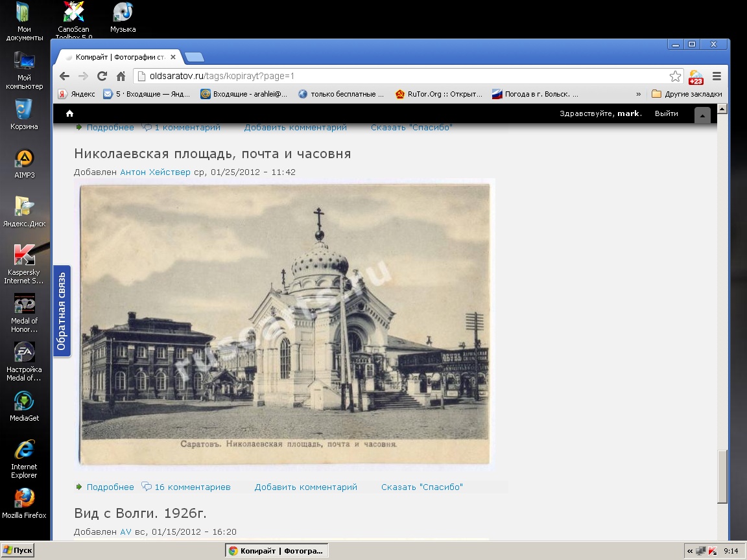Collapse the site top bar arrow
This screenshot has width=747, height=560.
[x=702, y=115]
